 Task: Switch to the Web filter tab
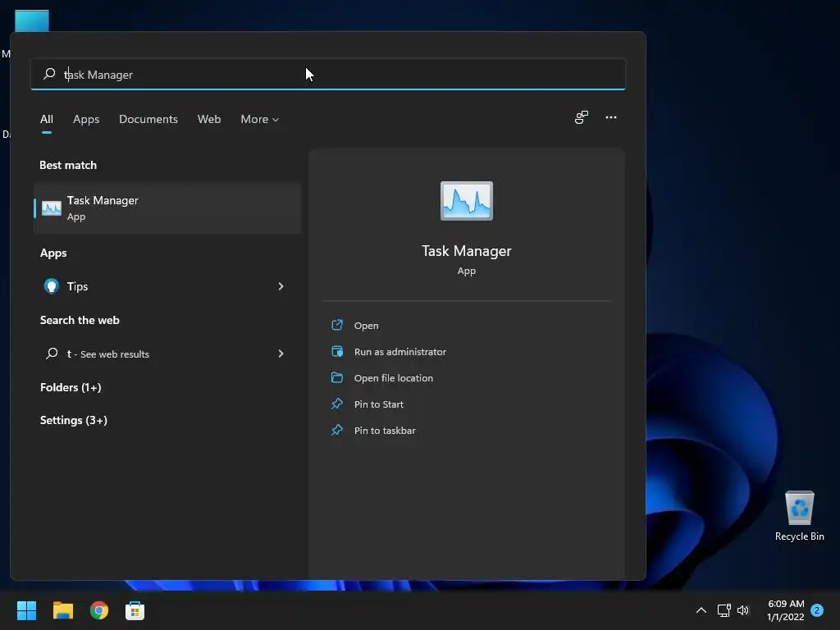pos(209,119)
